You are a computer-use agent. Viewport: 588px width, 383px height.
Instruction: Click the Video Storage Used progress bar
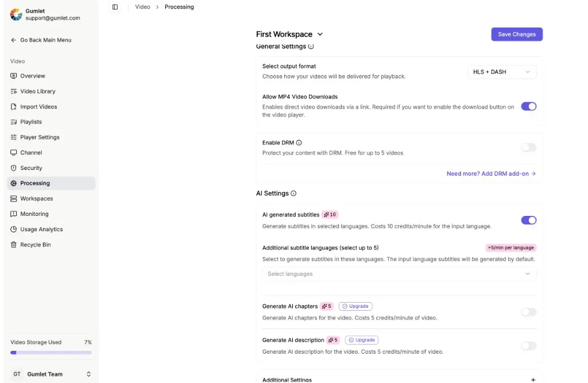51,353
